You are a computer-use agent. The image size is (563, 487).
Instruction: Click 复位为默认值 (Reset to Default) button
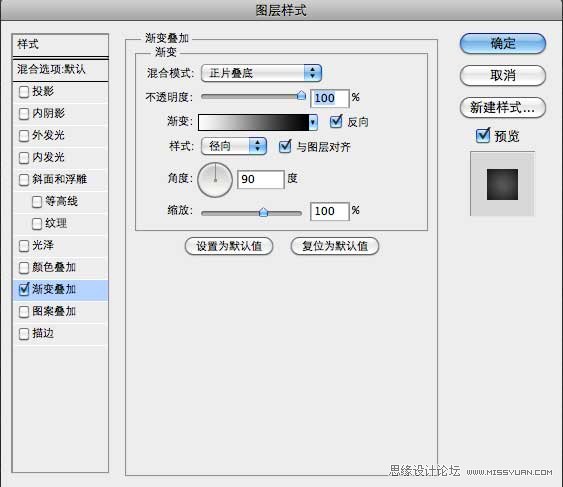click(335, 246)
